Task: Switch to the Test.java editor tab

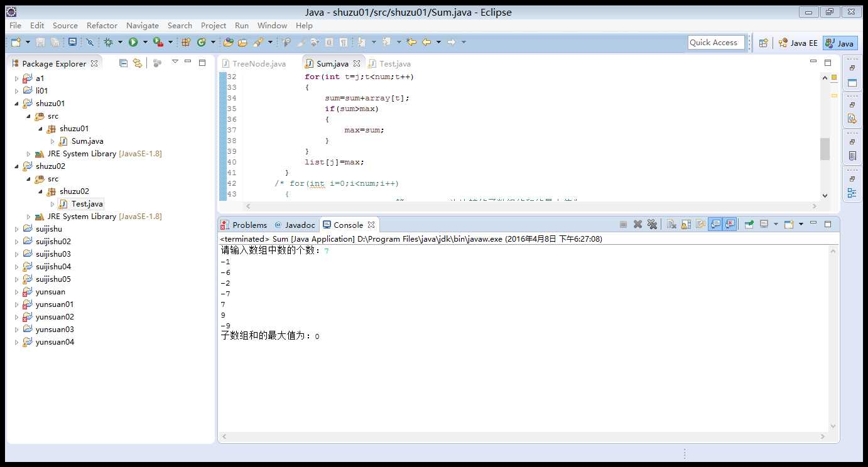Action: (x=389, y=64)
